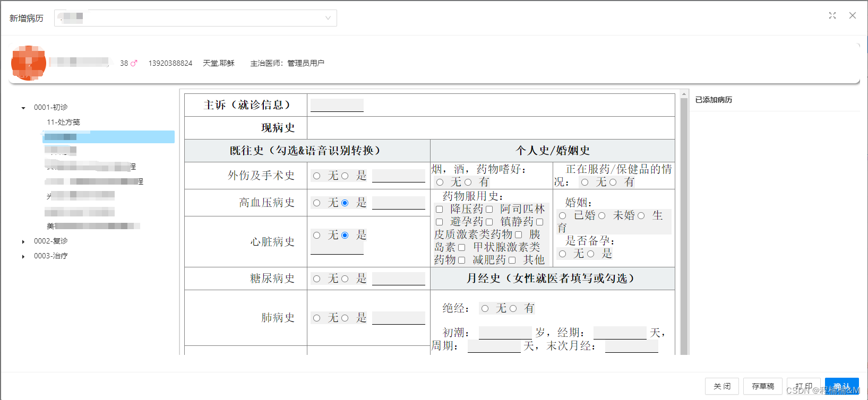The height and width of the screenshot is (400, 868).
Task: Select 有 for 正在服药/保健品情况
Action: coord(613,182)
